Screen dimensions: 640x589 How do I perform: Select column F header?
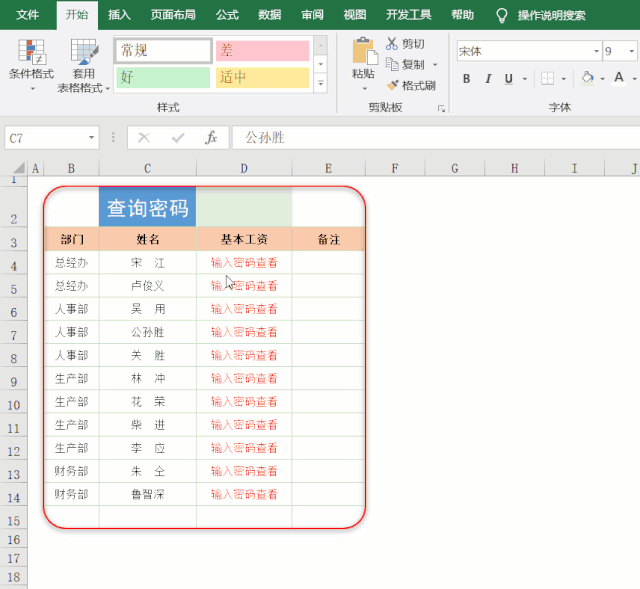[395, 168]
